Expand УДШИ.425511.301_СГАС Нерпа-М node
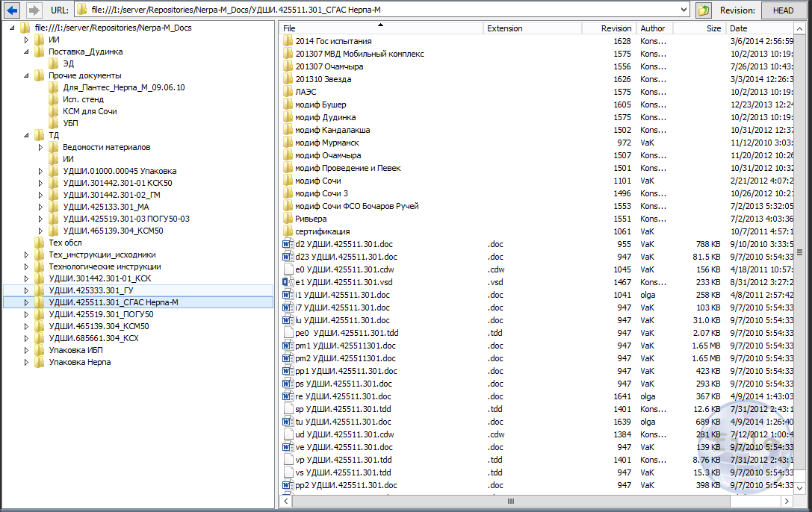 [26, 302]
